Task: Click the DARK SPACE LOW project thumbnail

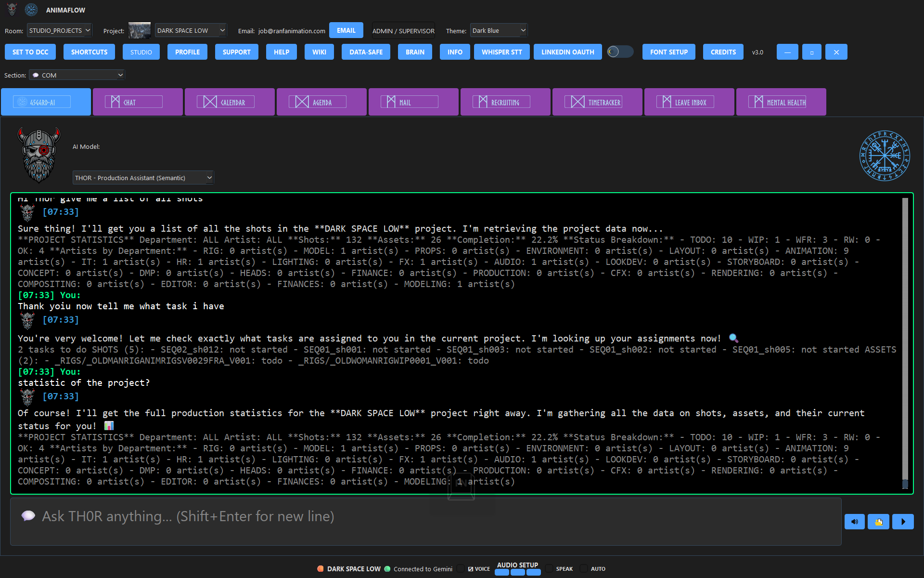Action: tap(140, 30)
